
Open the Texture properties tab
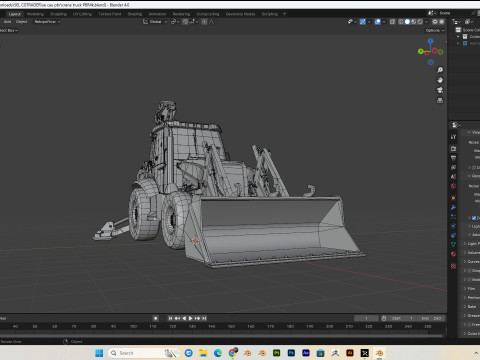(x=453, y=266)
